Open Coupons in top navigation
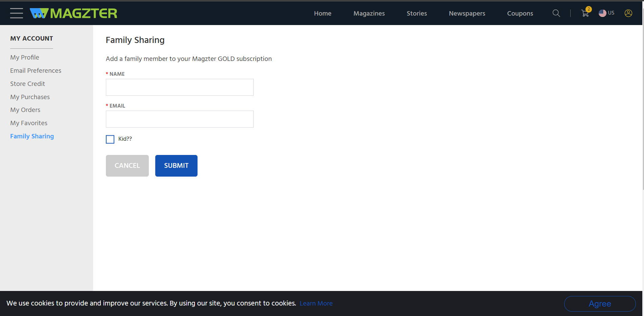 [x=520, y=13]
